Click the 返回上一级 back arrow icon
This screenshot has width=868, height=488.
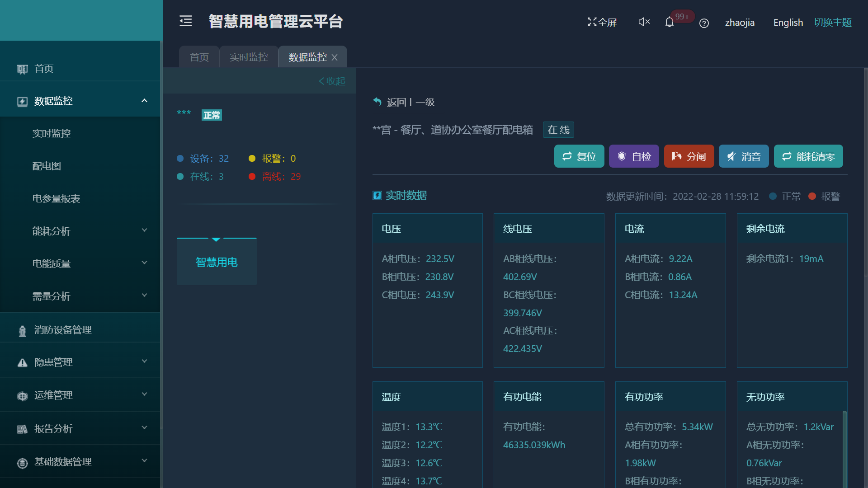[377, 102]
